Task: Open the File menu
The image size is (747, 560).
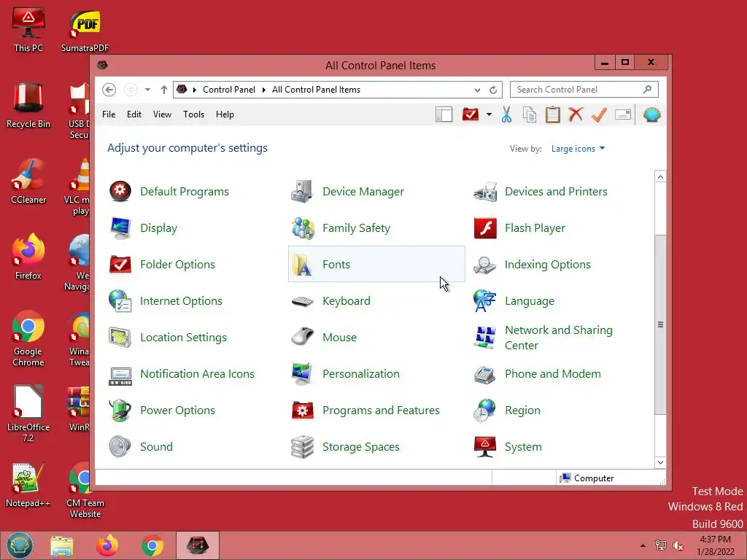Action: pos(109,114)
